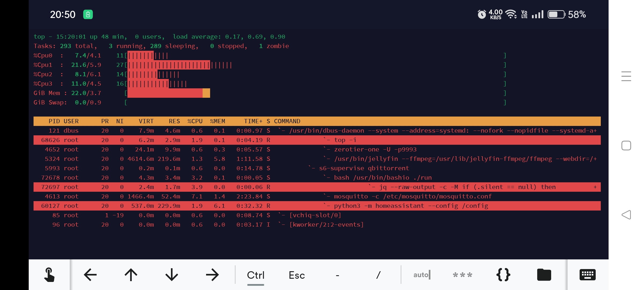This screenshot has width=644, height=290.
Task: Tap the asterisks special-character key
Action: pyautogui.click(x=462, y=275)
